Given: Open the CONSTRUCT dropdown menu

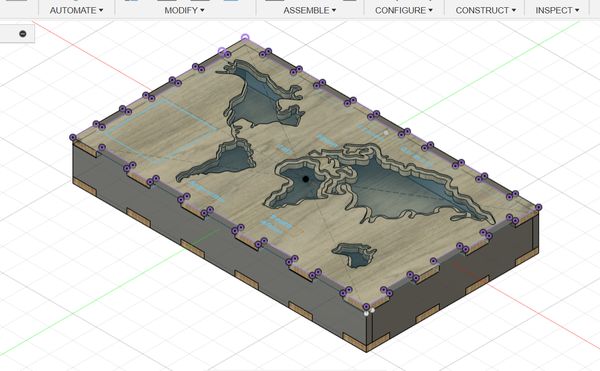Looking at the screenshot, I should (x=486, y=10).
